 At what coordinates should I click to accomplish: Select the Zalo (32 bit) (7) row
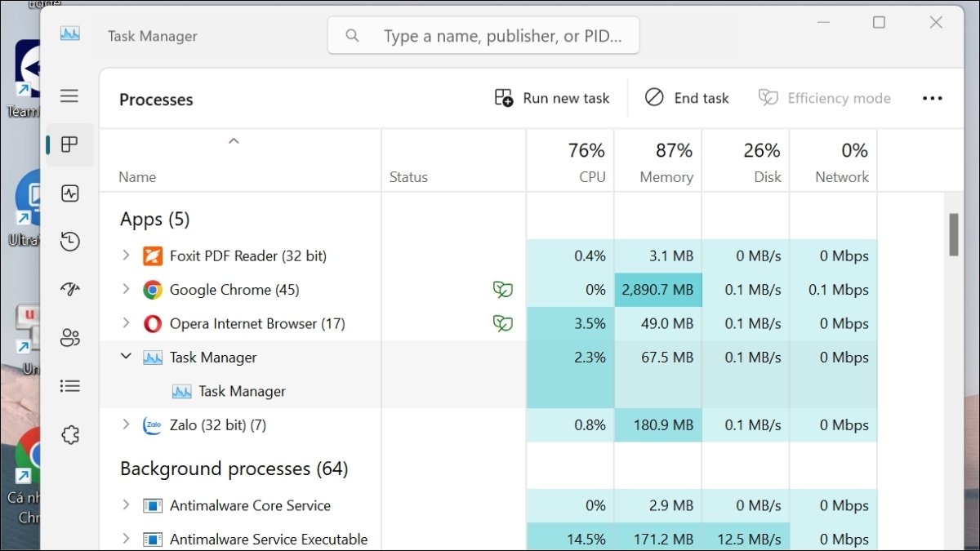(488, 425)
